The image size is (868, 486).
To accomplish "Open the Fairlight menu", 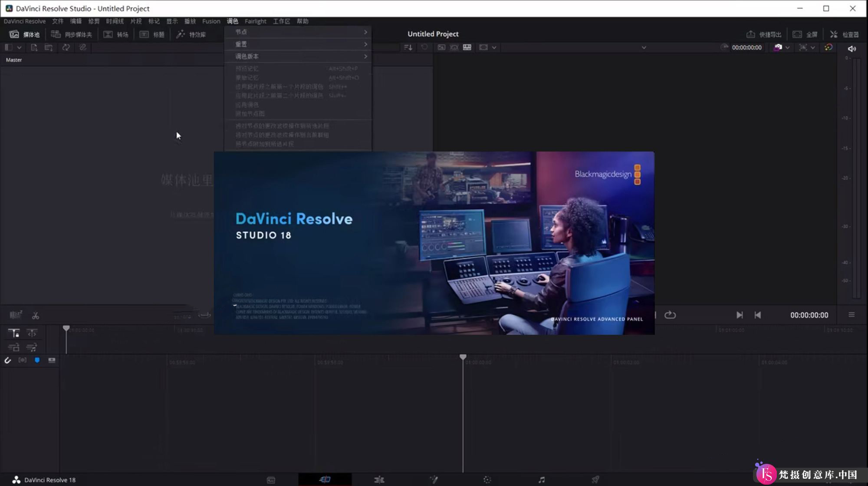I will click(255, 21).
